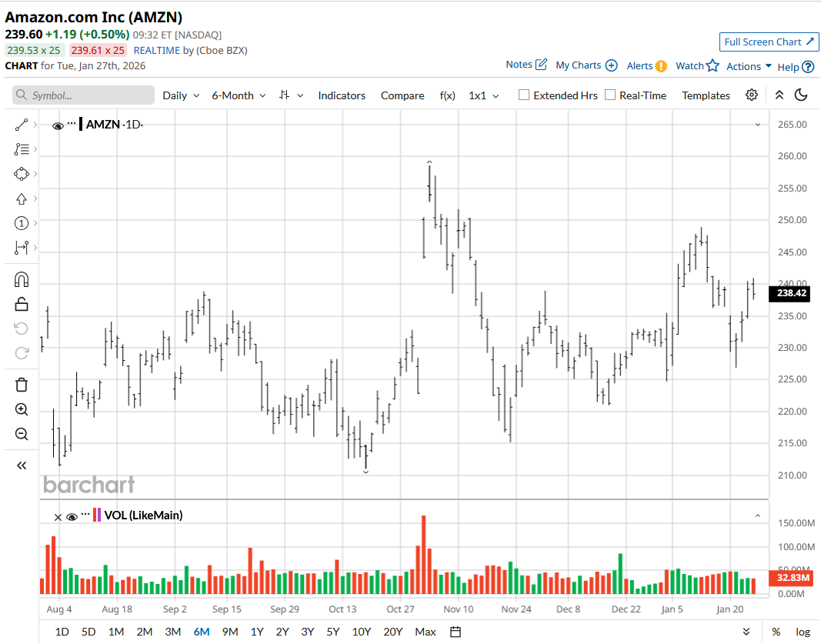Toggle AMZN series visibility eye
821x644 pixels.
(58, 125)
